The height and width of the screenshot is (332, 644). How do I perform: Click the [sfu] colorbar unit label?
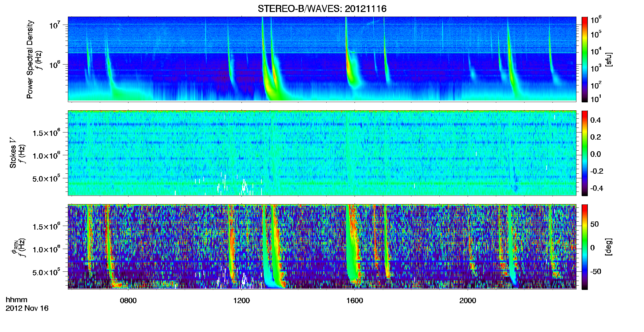[608, 59]
